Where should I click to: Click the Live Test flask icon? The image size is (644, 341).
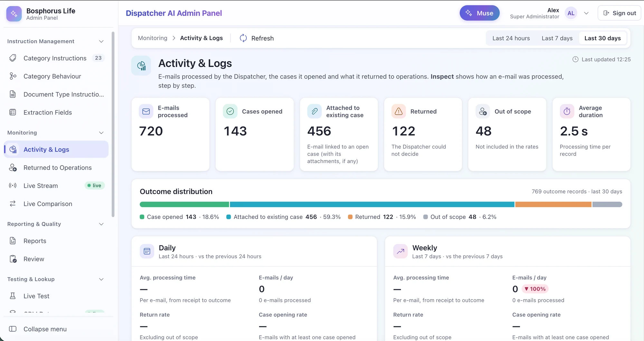(13, 296)
